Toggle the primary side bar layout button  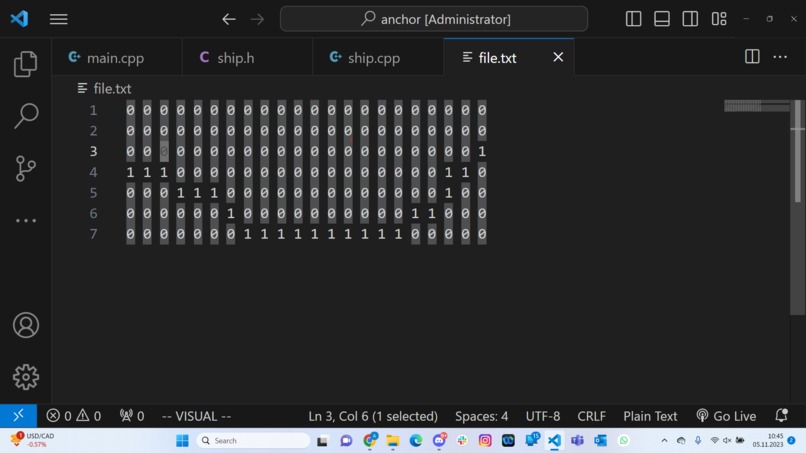pyautogui.click(x=633, y=19)
